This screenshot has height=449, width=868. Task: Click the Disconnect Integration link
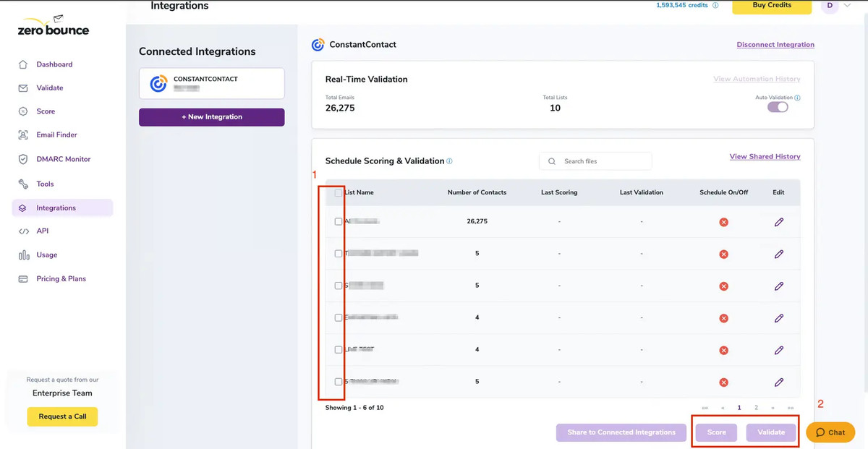775,44
